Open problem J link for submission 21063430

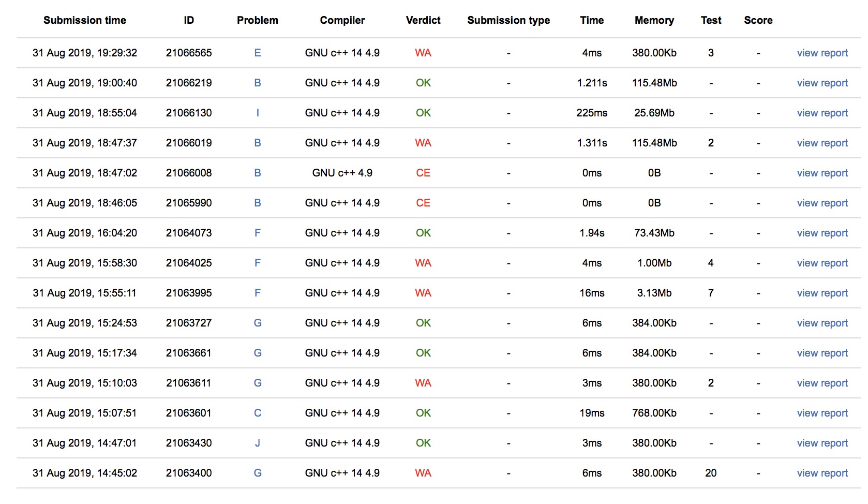(258, 443)
